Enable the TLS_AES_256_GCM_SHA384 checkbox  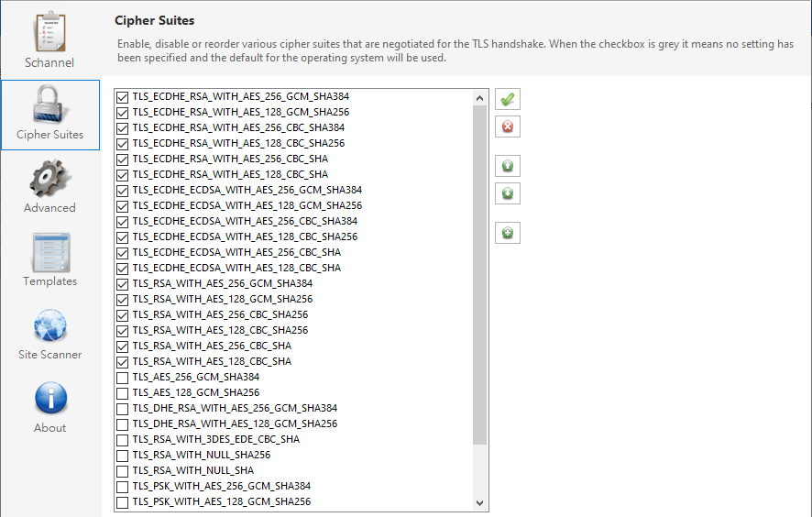[x=122, y=377]
